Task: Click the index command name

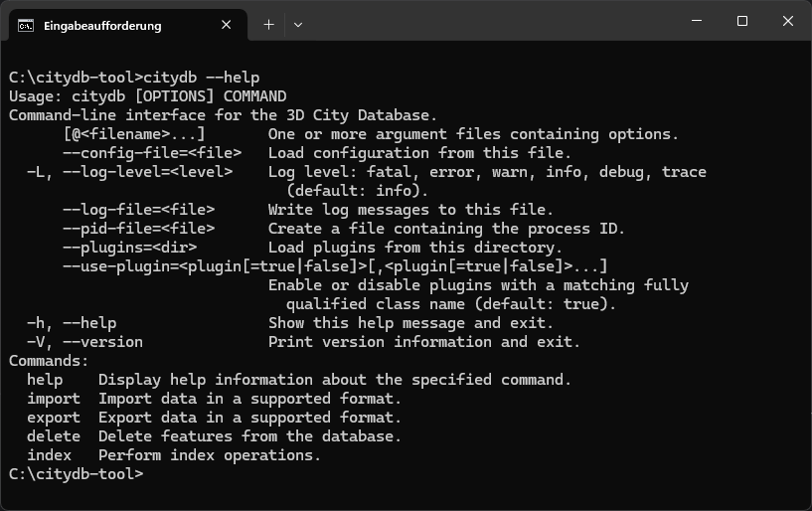Action: click(x=49, y=455)
